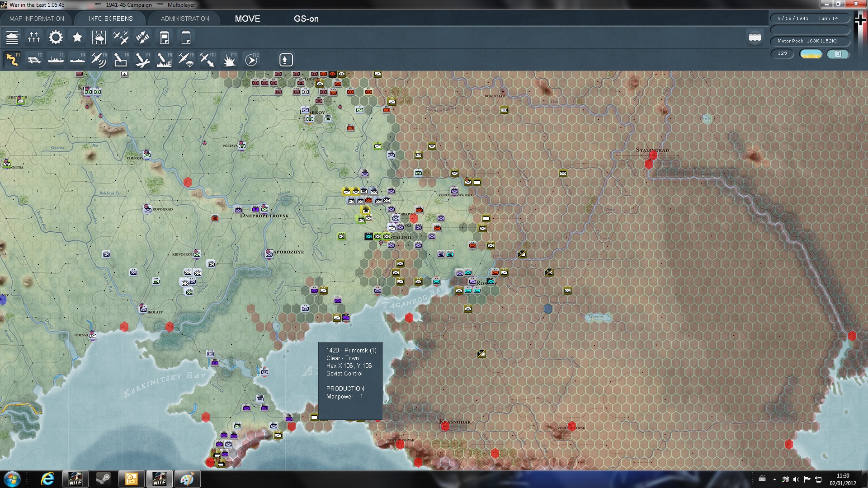Click the GS-on indicator text

306,19
